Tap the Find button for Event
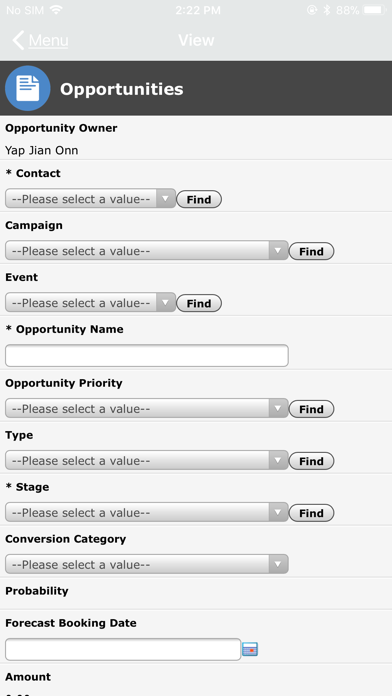392x696 pixels. (199, 303)
